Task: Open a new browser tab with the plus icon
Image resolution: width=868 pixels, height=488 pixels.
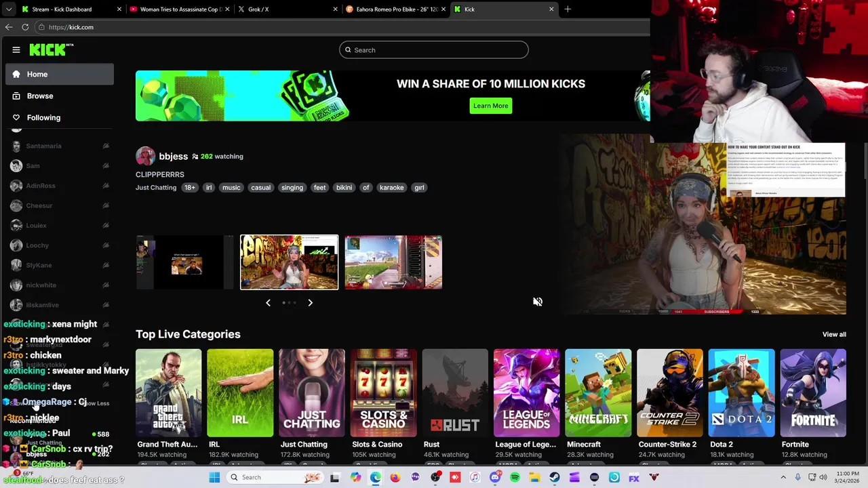Action: pyautogui.click(x=568, y=9)
